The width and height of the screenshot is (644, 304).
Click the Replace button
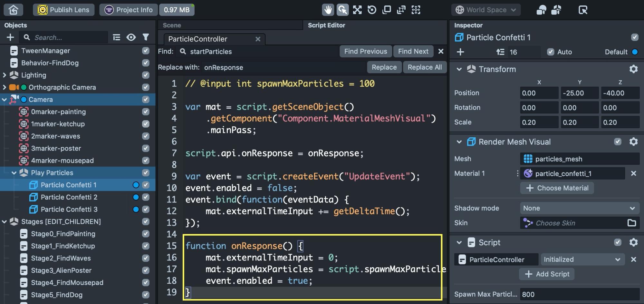pyautogui.click(x=384, y=67)
